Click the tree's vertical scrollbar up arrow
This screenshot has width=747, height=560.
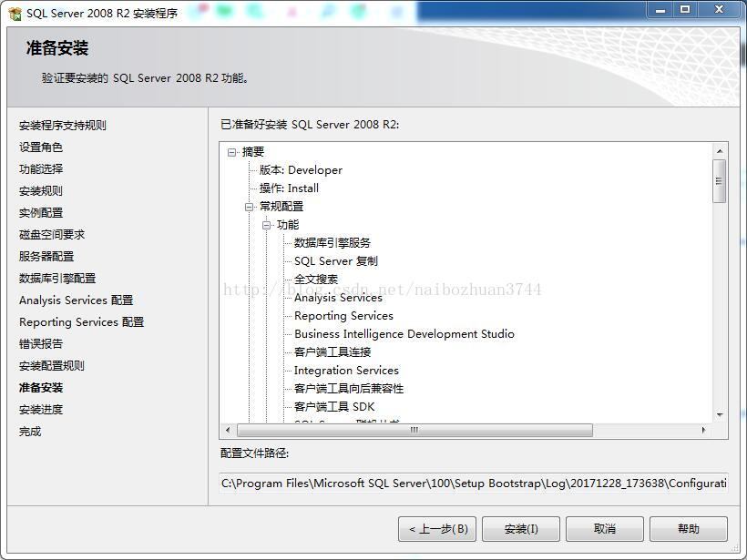coord(720,151)
